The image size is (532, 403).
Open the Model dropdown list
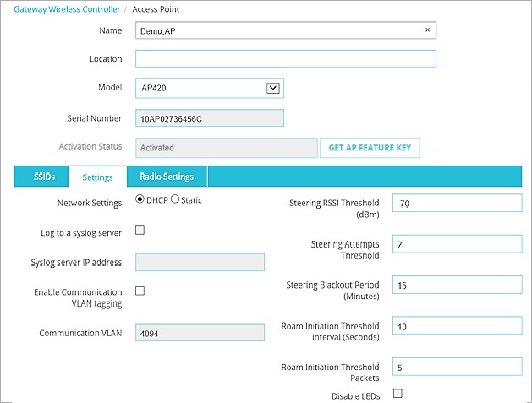click(272, 88)
